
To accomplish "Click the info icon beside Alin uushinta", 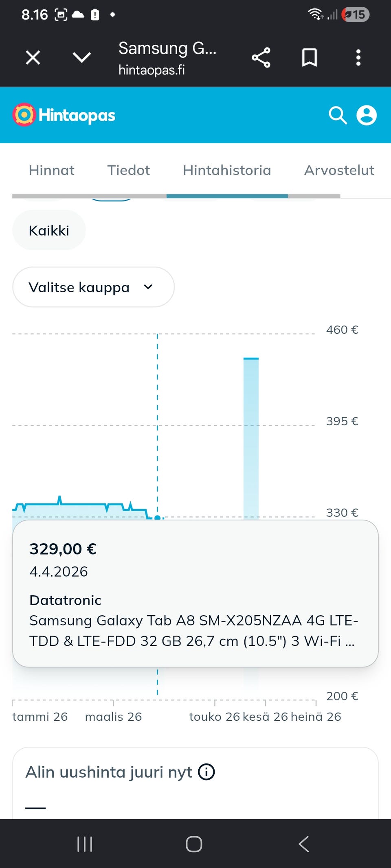I will (x=206, y=772).
